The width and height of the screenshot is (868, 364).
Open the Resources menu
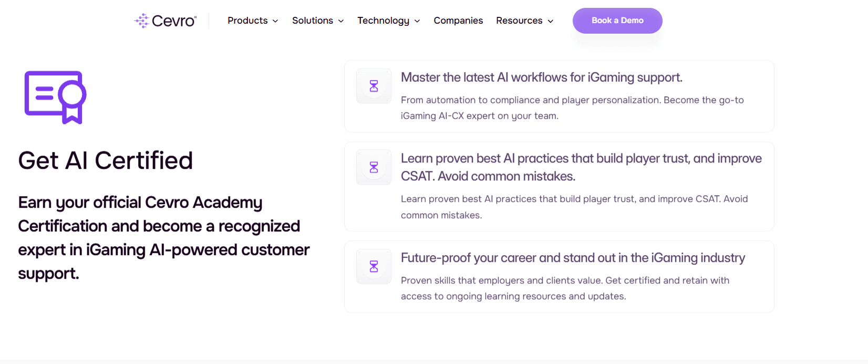click(x=525, y=21)
